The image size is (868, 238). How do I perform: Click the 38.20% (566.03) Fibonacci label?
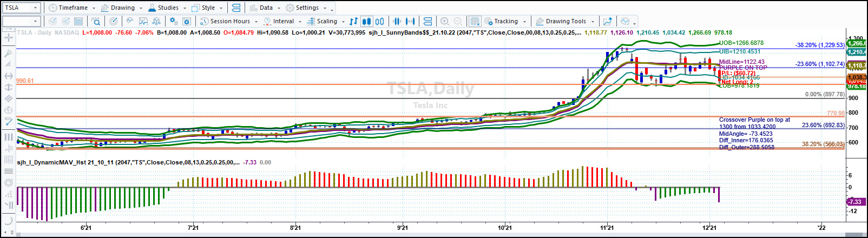click(x=823, y=144)
